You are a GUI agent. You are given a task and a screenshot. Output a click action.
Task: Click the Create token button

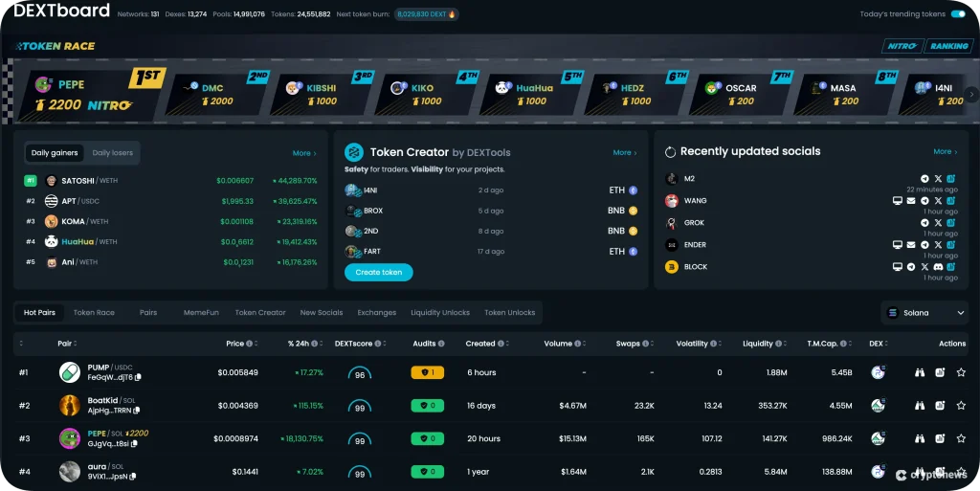pos(379,273)
